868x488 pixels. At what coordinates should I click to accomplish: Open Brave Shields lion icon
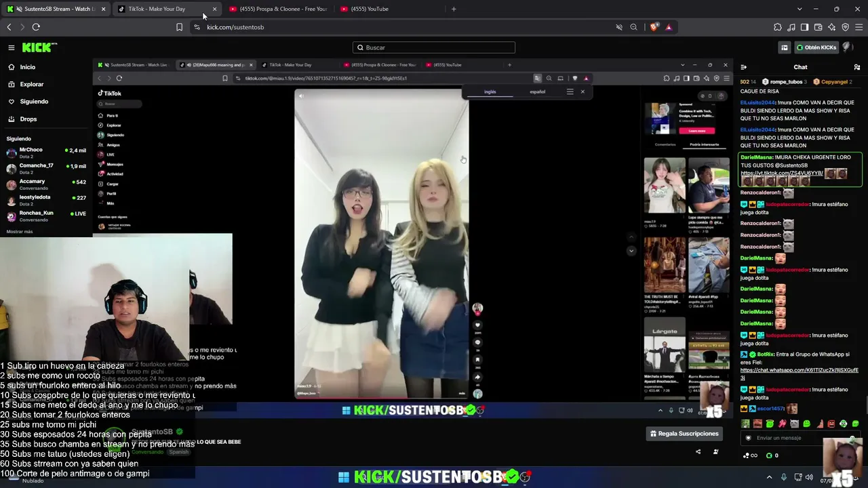654,27
